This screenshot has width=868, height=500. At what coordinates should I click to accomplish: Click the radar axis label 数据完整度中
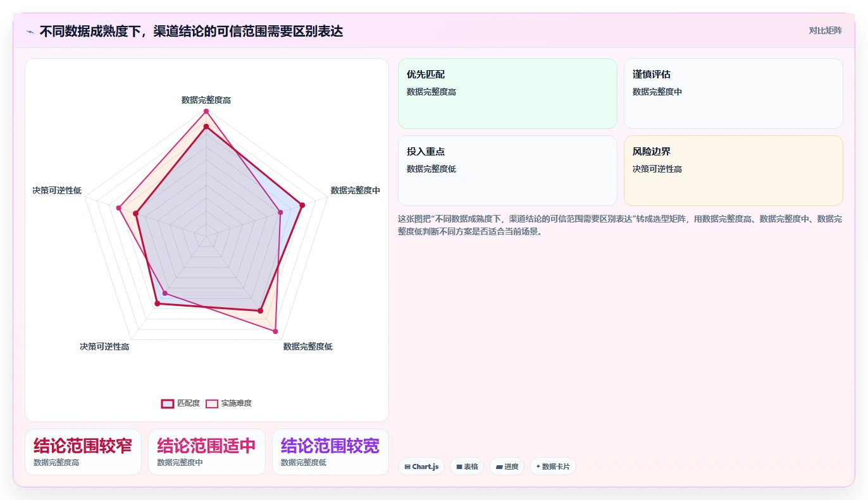pyautogui.click(x=356, y=190)
